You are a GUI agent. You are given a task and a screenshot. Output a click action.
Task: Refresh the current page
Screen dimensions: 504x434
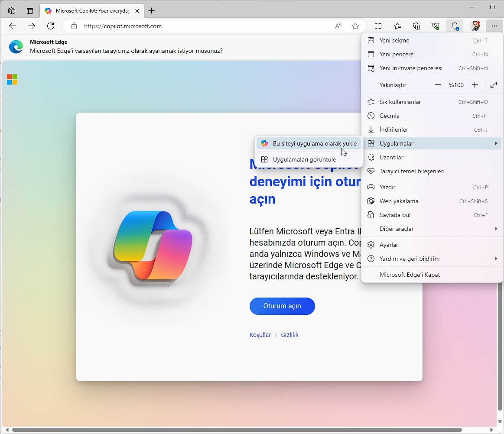click(51, 26)
